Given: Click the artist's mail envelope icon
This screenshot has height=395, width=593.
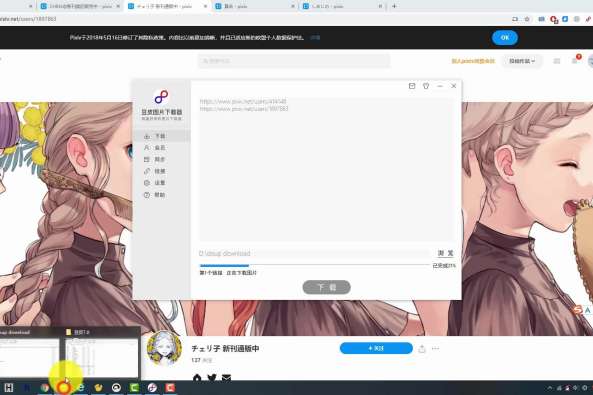Looking at the screenshot, I should coord(226,378).
